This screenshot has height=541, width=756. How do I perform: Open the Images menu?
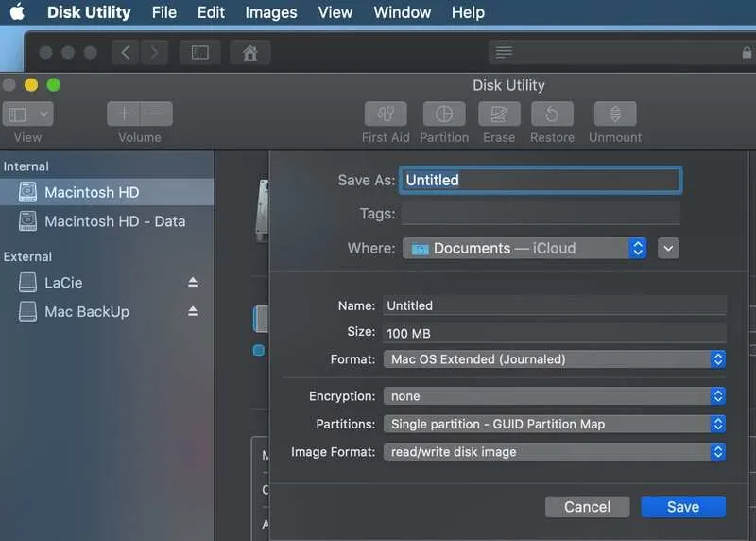pos(271,12)
